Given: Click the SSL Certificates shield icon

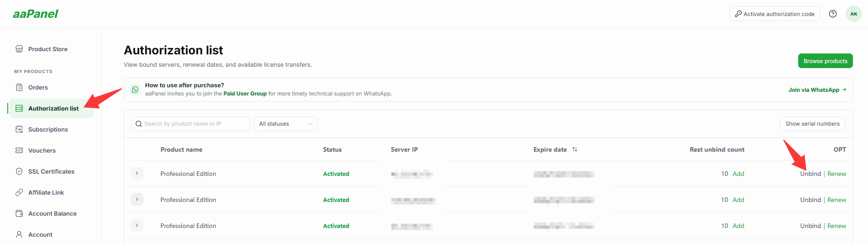Looking at the screenshot, I should (x=19, y=171).
